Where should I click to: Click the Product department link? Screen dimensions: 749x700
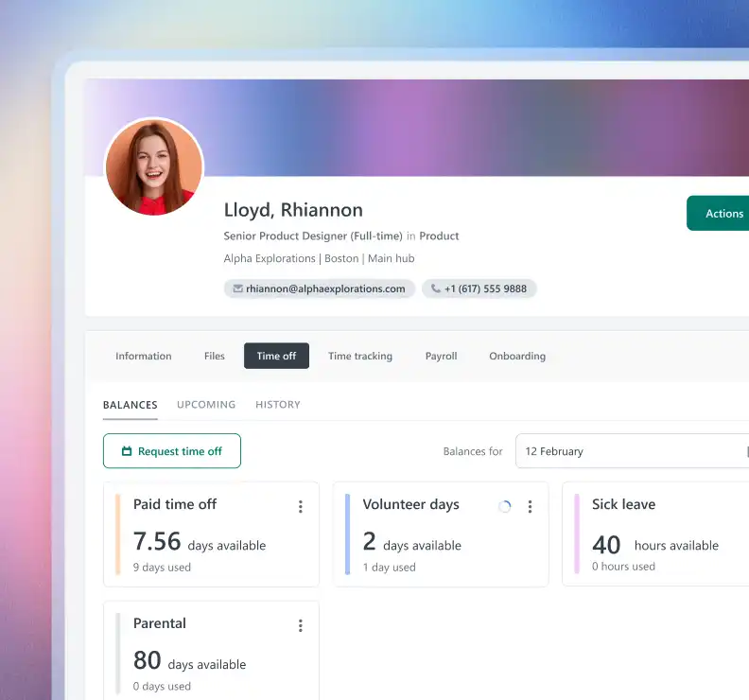(x=439, y=236)
